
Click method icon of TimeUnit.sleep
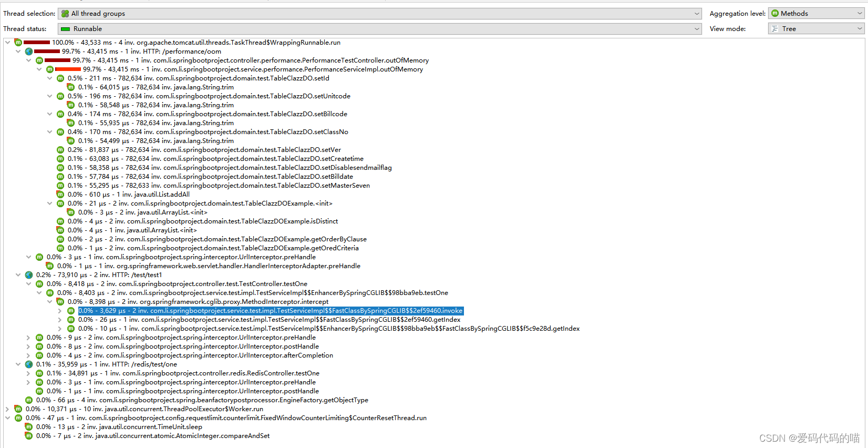coord(28,427)
